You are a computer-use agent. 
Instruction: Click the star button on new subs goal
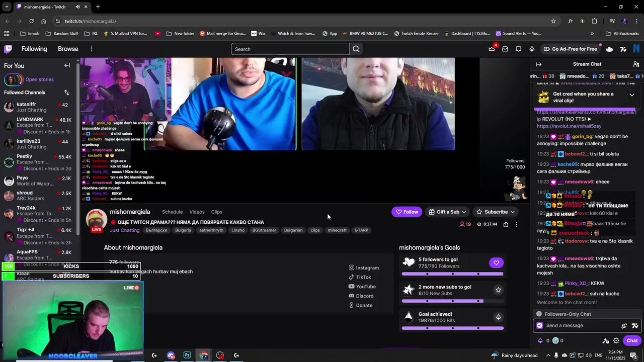tap(498, 290)
